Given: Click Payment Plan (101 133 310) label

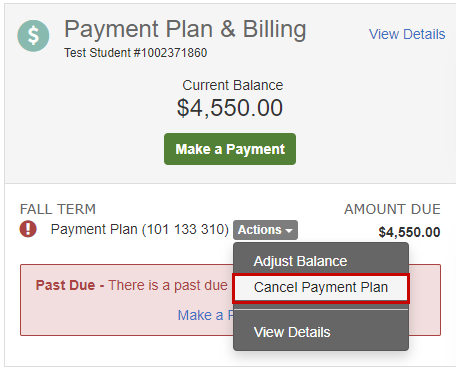Looking at the screenshot, I should tap(140, 229).
